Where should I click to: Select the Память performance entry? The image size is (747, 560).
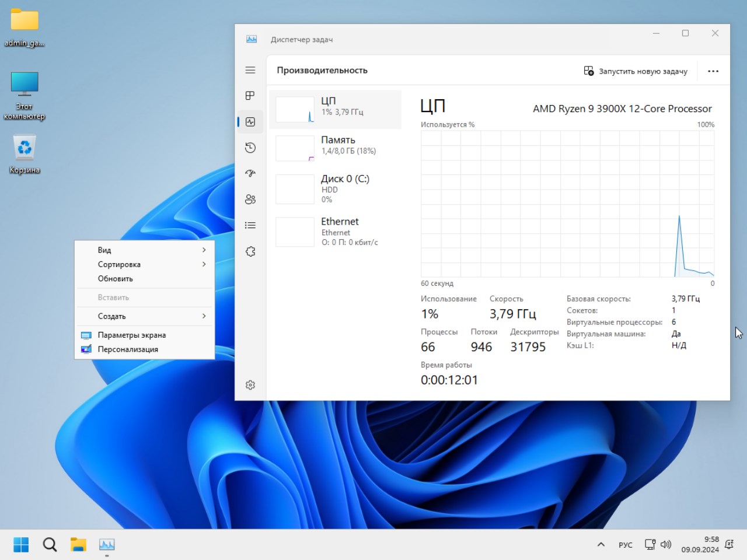click(x=336, y=148)
